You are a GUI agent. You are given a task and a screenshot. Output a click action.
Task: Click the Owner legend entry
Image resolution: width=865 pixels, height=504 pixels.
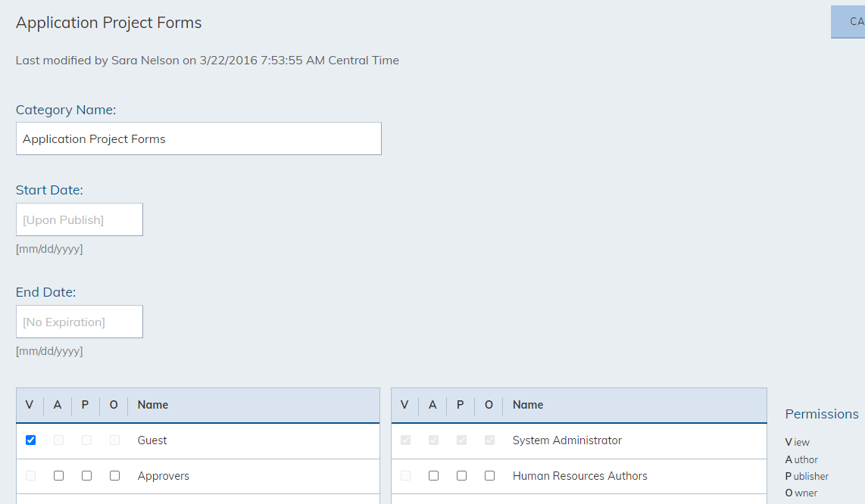pyautogui.click(x=801, y=493)
